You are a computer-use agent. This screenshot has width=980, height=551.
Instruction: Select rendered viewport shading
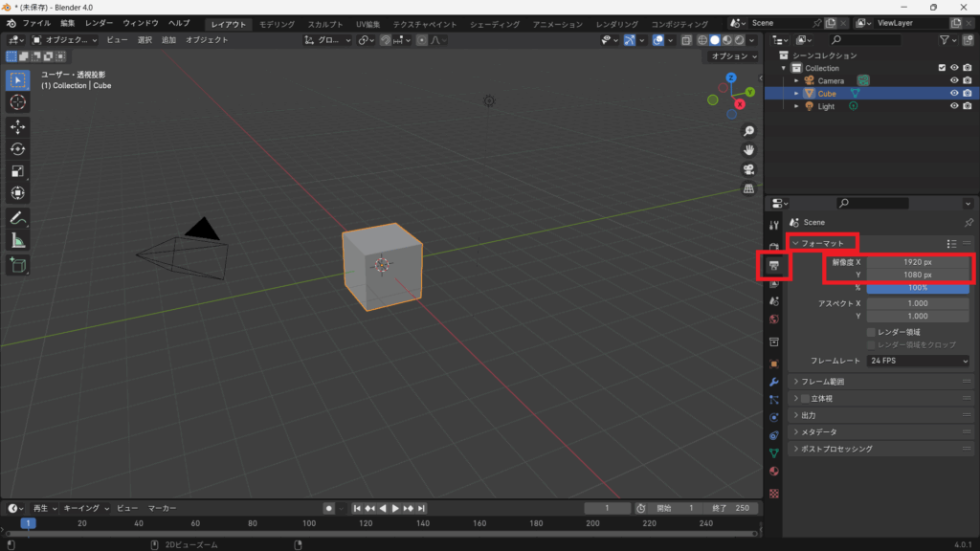pos(740,40)
